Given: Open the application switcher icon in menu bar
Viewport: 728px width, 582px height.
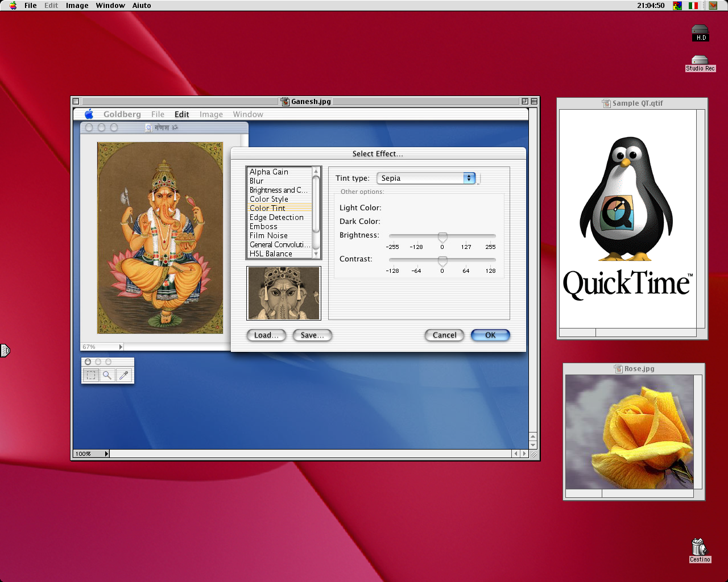Looking at the screenshot, I should (713, 5).
